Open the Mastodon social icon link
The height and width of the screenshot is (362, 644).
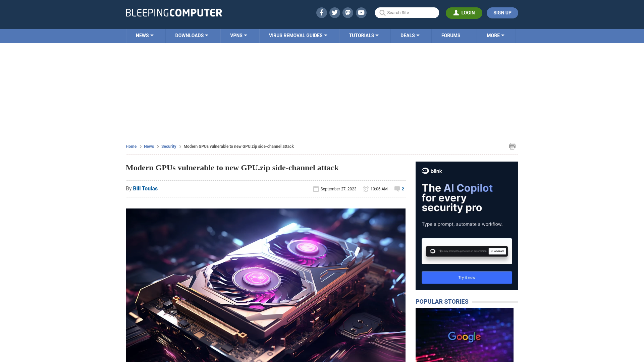click(347, 12)
